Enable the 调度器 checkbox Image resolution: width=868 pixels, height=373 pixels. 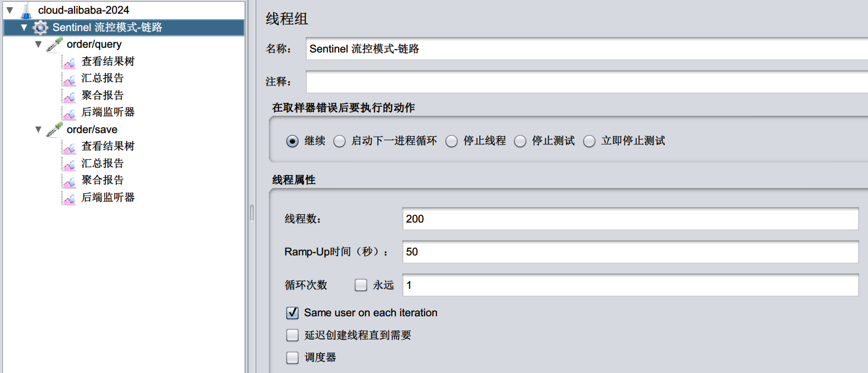tap(293, 358)
